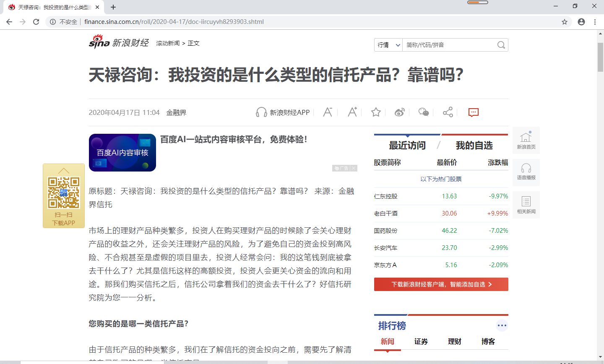The height and width of the screenshot is (364, 604).
Task: Switch to 最近访问 tab
Action: (407, 146)
